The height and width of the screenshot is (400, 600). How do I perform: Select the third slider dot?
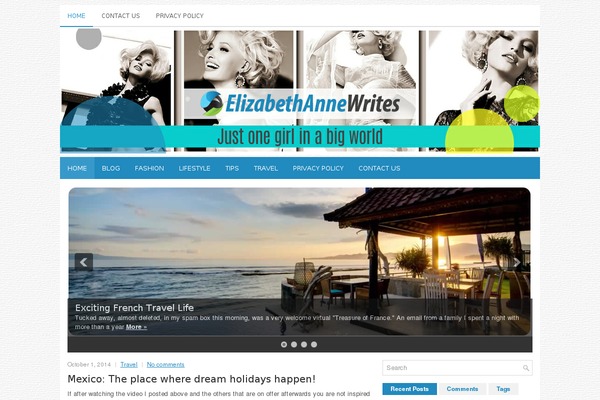click(304, 344)
